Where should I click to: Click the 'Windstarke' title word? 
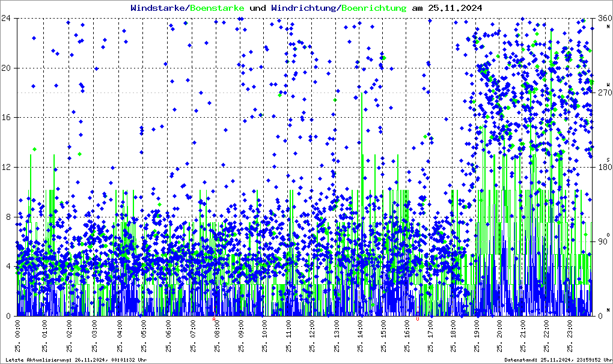pyautogui.click(x=158, y=8)
